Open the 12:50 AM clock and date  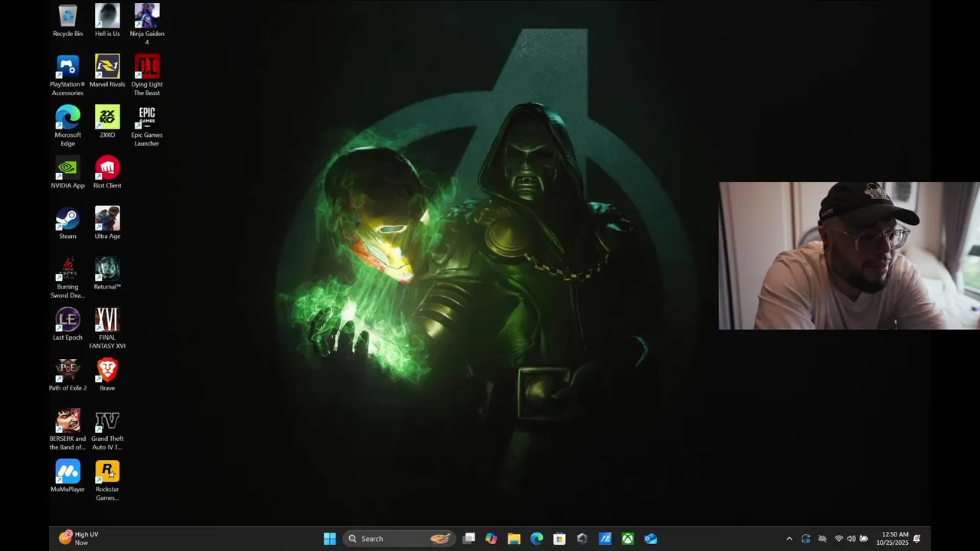[894, 539]
